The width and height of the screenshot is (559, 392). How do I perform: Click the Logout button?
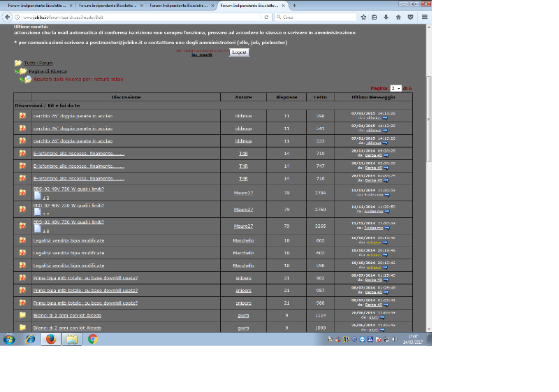click(239, 52)
